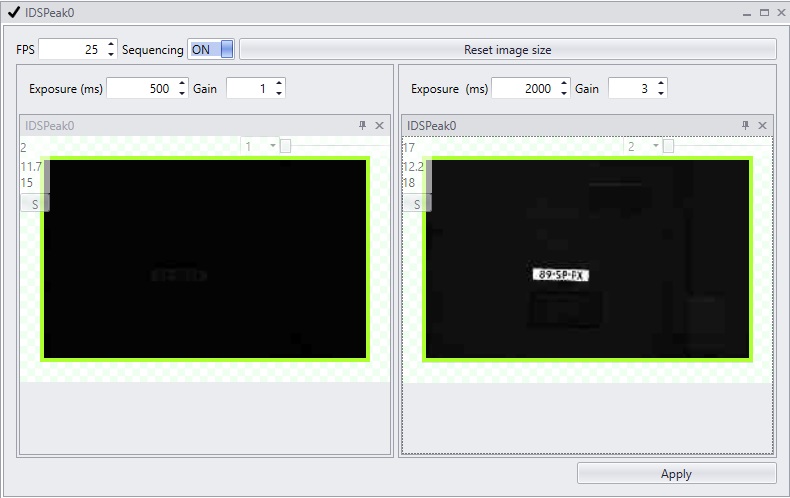790x498 pixels.
Task: Pin the right IDSPeak0 image panel
Action: pos(745,125)
